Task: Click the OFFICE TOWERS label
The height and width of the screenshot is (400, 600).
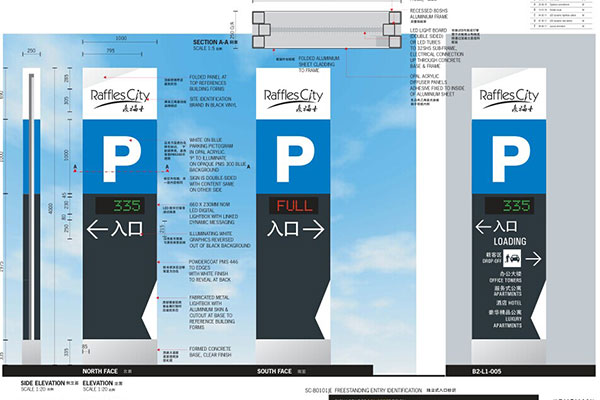Action: [x=511, y=280]
